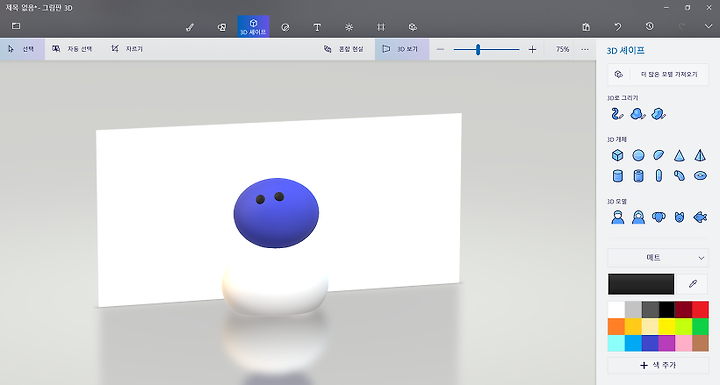
Task: Open the 2D shapes tool
Action: [222, 27]
